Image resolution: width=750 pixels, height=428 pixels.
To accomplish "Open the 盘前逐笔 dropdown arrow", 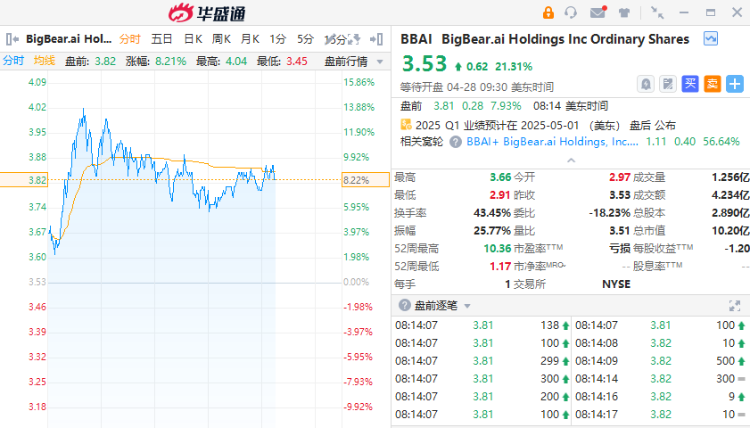I will (465, 305).
